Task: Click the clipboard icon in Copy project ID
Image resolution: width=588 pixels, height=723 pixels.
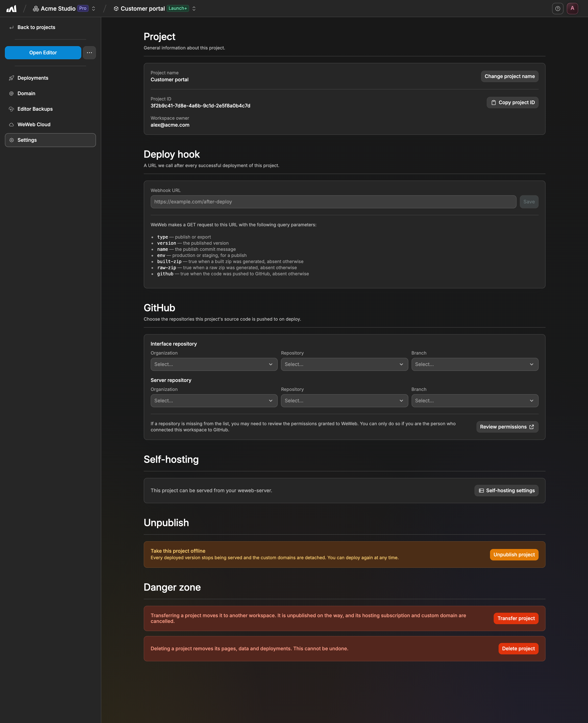Action: [493, 102]
